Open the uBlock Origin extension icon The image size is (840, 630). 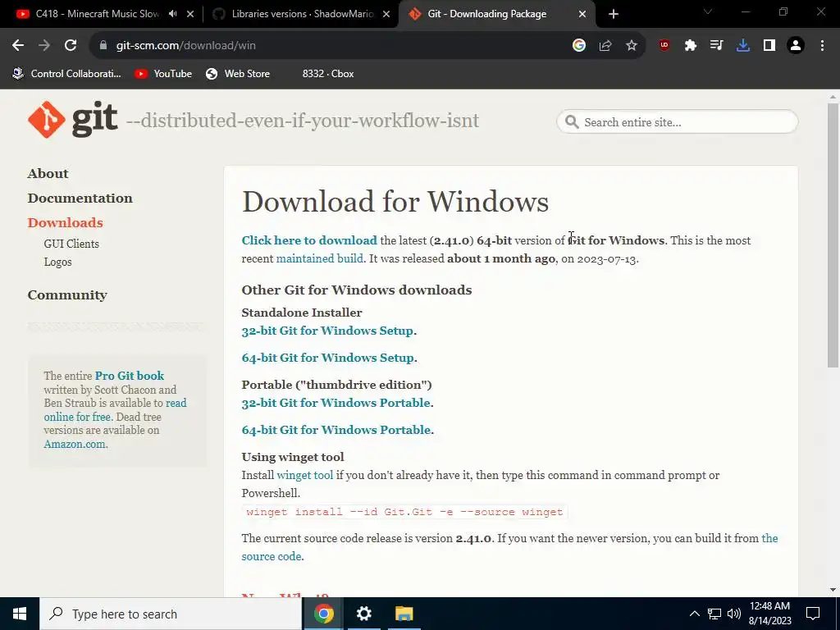point(664,46)
